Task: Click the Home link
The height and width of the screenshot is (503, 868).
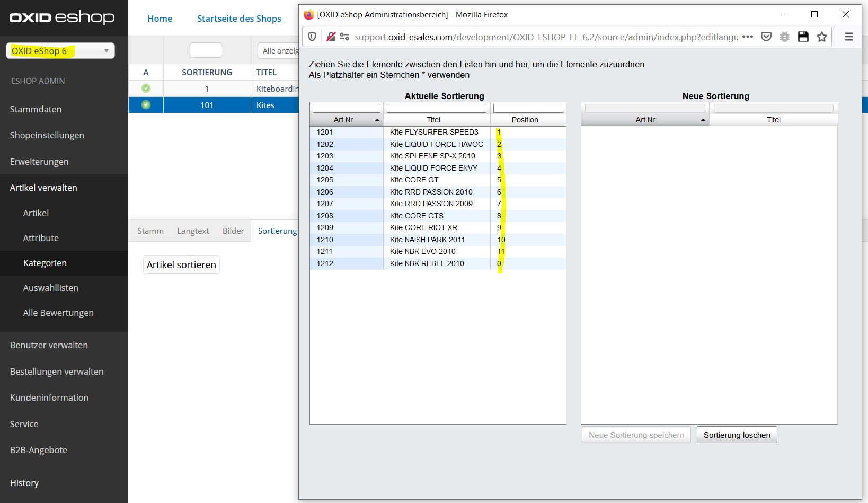Action: coord(160,19)
